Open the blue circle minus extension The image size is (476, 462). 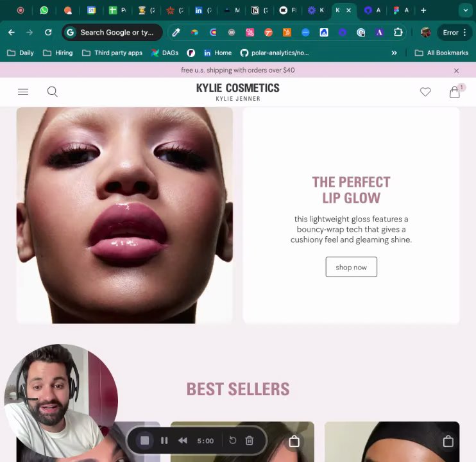[x=305, y=32]
